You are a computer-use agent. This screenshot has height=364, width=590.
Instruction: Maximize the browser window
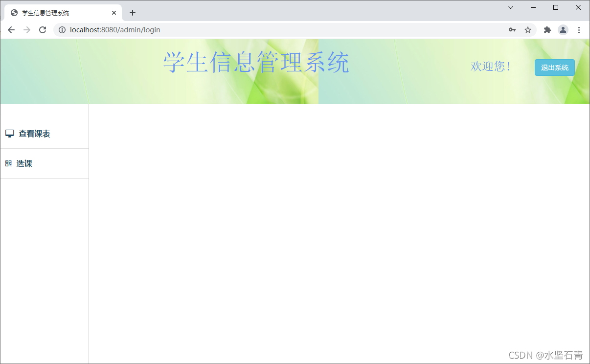[556, 7]
